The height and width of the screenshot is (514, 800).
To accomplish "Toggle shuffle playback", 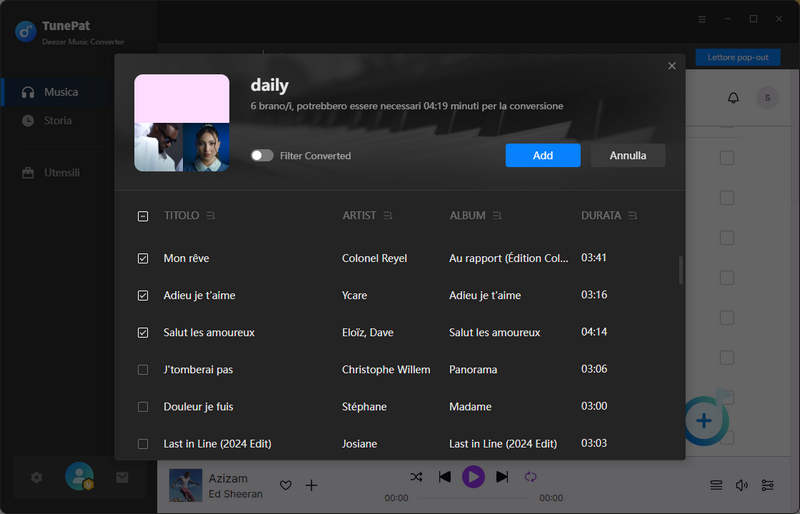I will click(416, 477).
